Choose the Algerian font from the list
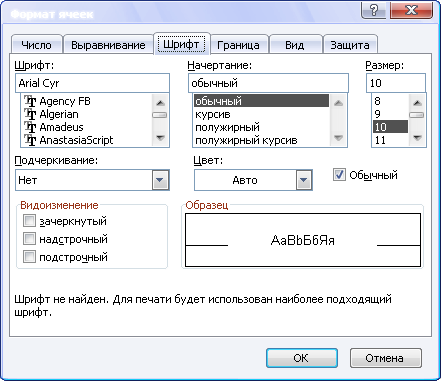The image size is (441, 381). coord(52,114)
